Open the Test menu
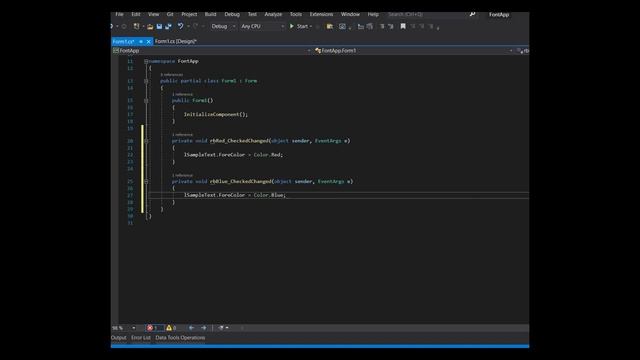 [252, 14]
